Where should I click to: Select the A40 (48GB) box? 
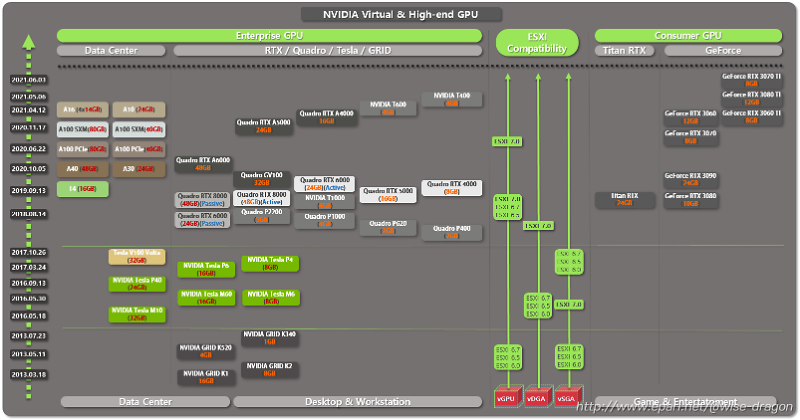pyautogui.click(x=83, y=169)
